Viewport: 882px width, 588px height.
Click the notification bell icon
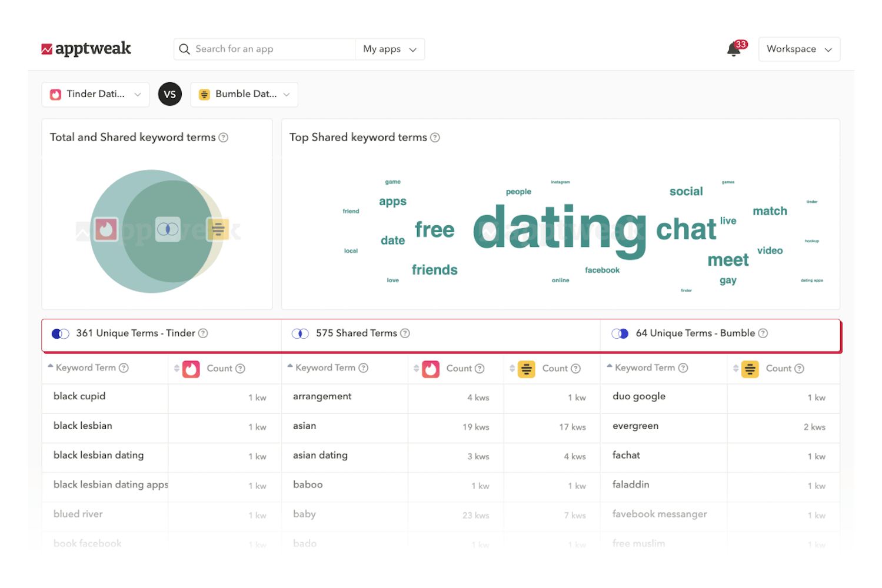click(x=734, y=49)
